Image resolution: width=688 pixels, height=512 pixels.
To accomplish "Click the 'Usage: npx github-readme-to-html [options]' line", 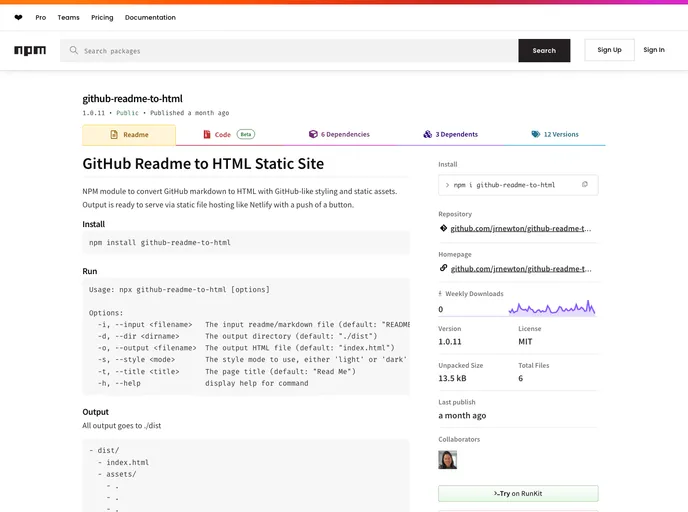I will click(x=179, y=290).
